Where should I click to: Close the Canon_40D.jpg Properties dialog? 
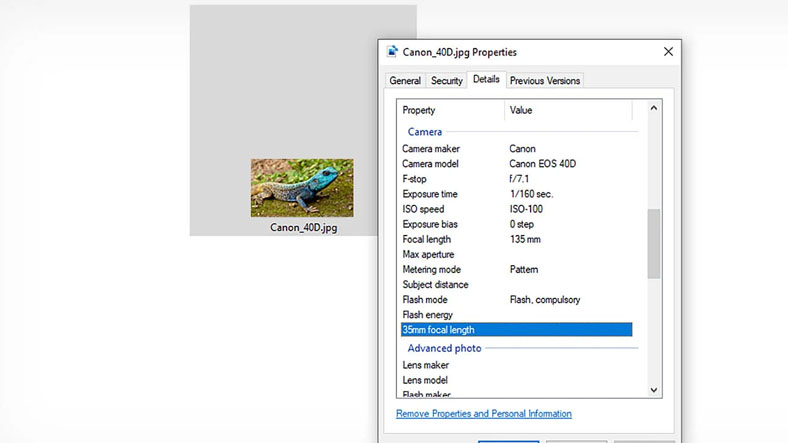click(668, 52)
